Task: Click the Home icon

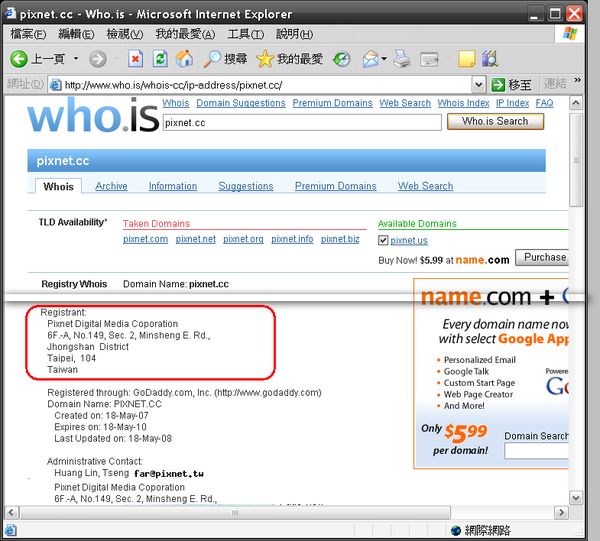Action: coord(184,59)
